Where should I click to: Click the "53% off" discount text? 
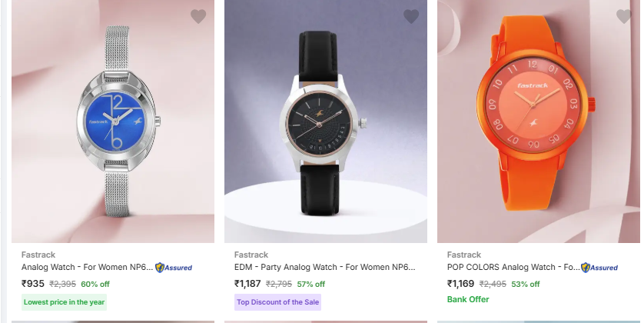(x=525, y=285)
